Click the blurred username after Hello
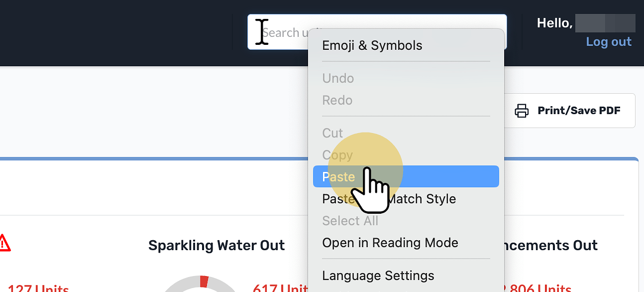 [605, 23]
